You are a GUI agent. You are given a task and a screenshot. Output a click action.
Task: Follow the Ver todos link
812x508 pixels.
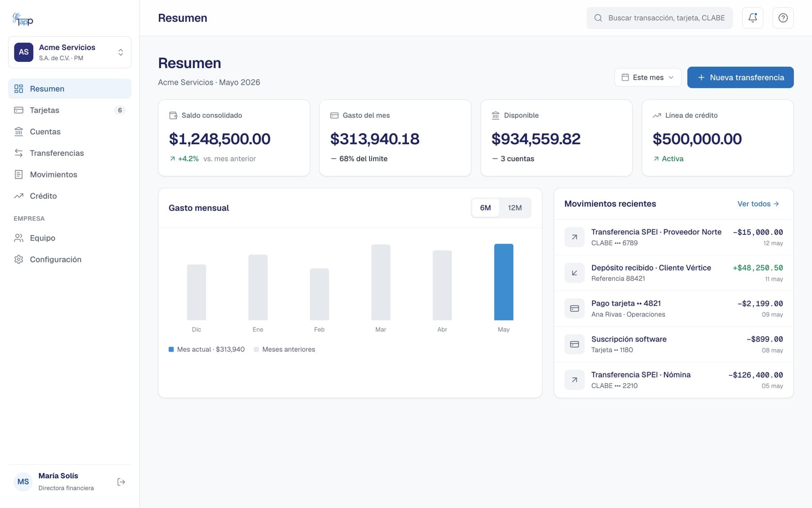pyautogui.click(x=758, y=204)
